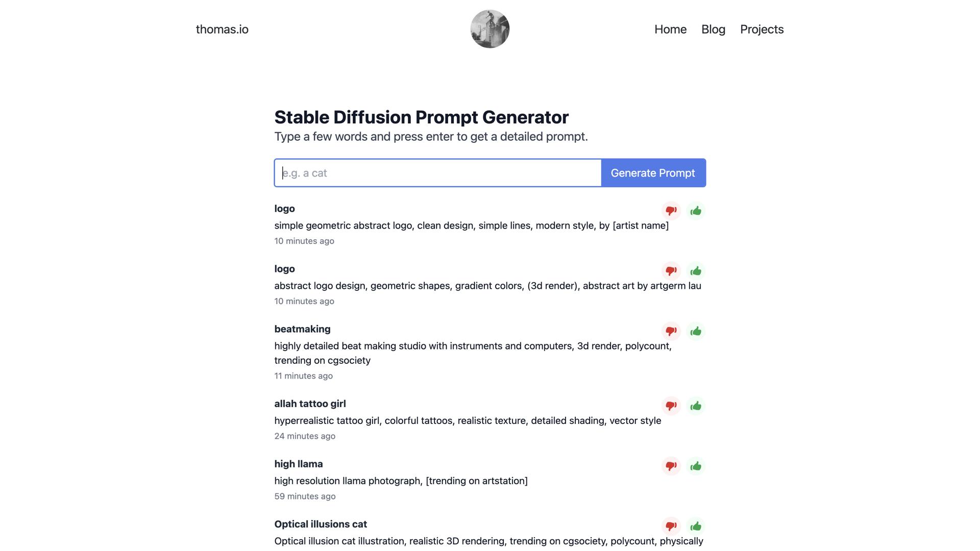This screenshot has width=980, height=551.
Task: Thumbs up the Optical illusions cat prompt
Action: (x=696, y=526)
